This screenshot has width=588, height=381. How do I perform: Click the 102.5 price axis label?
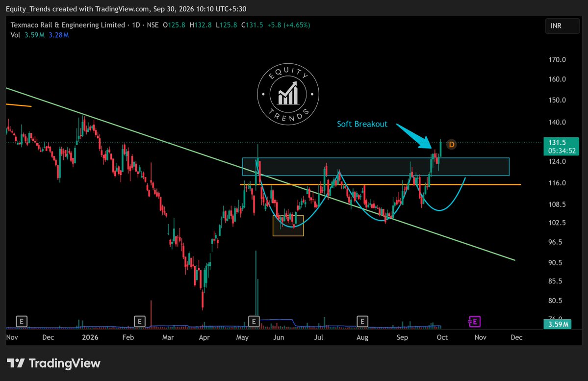[557, 223]
